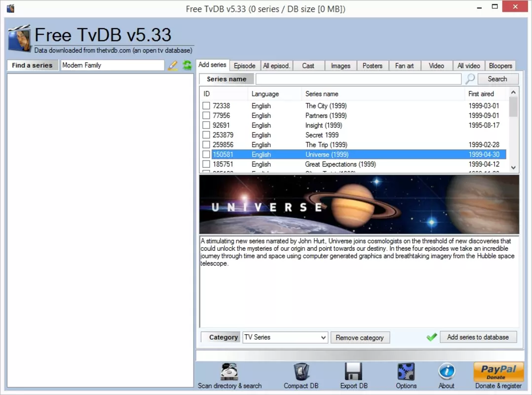This screenshot has width=532, height=395.
Task: Click the title bar application icon
Action: pos(10,8)
